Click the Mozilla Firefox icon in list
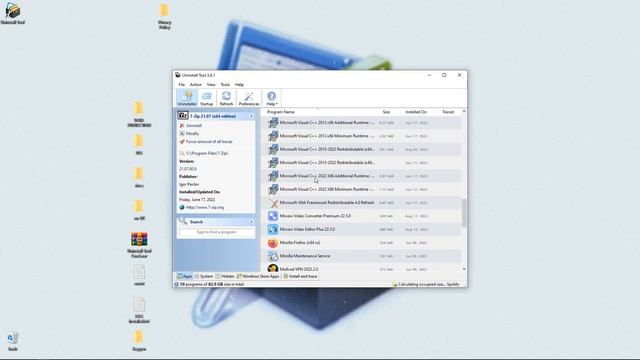 click(273, 243)
